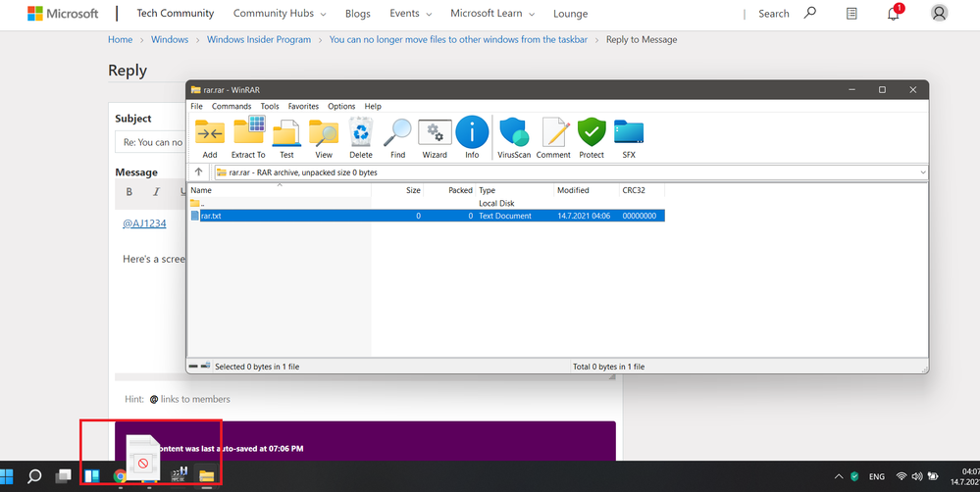
Task: Switch to Chrome on taskbar
Action: click(x=120, y=476)
